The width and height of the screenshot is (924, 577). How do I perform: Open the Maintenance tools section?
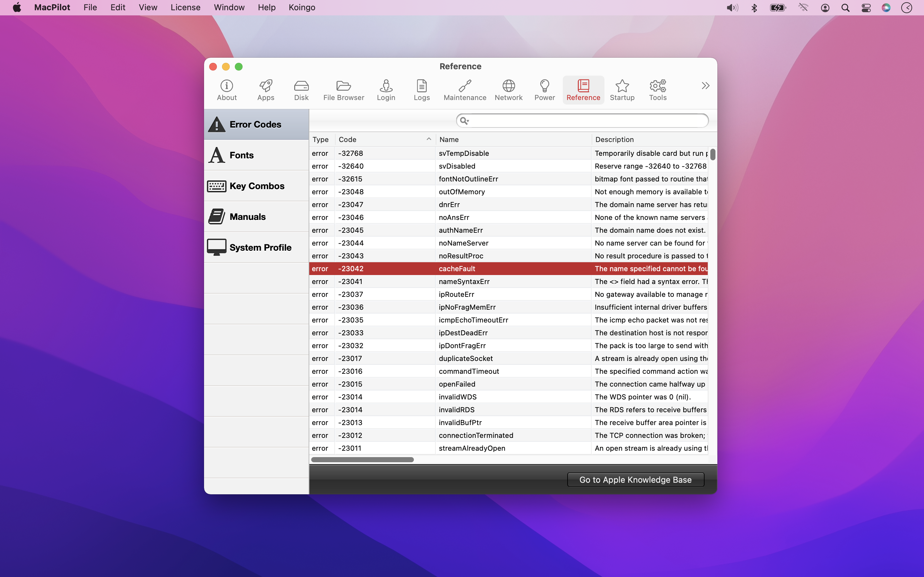[464, 90]
